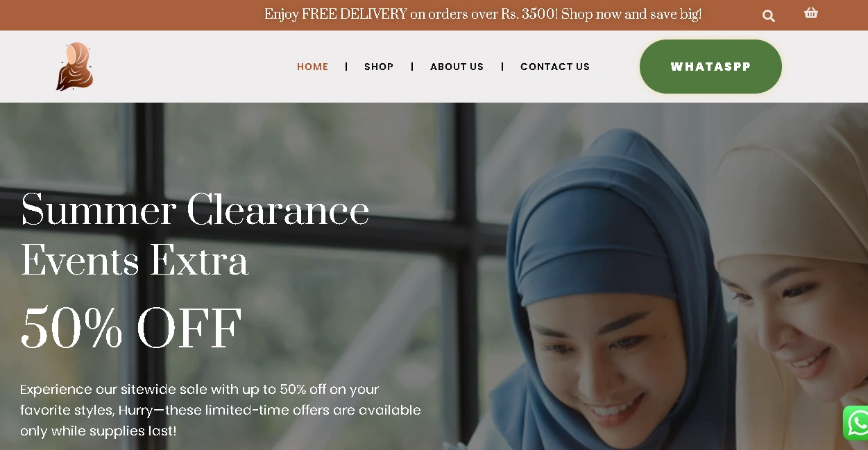Go to the HOME menu item

click(313, 67)
